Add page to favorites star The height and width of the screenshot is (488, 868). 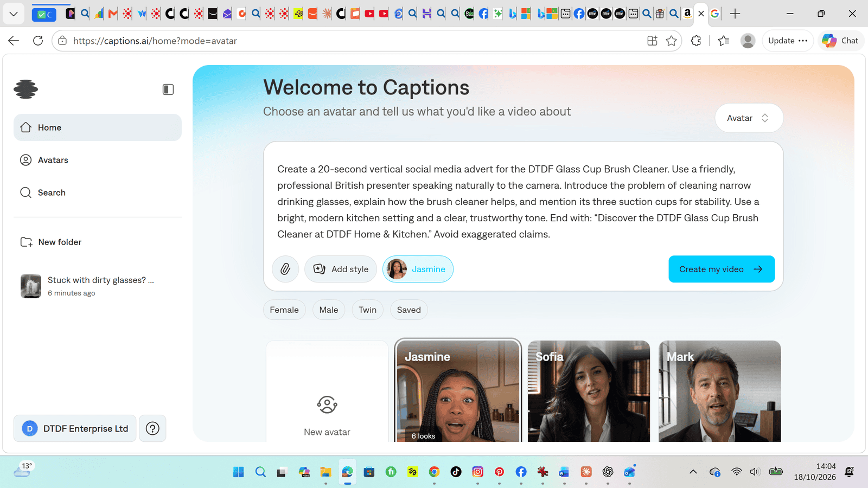[672, 41]
